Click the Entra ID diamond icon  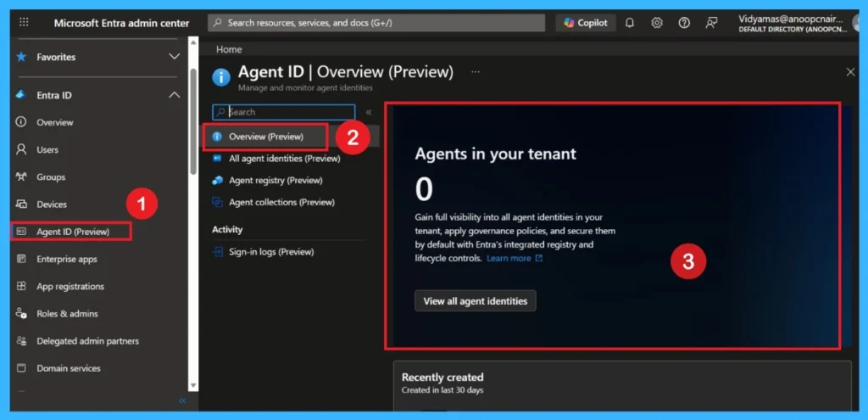click(x=21, y=95)
